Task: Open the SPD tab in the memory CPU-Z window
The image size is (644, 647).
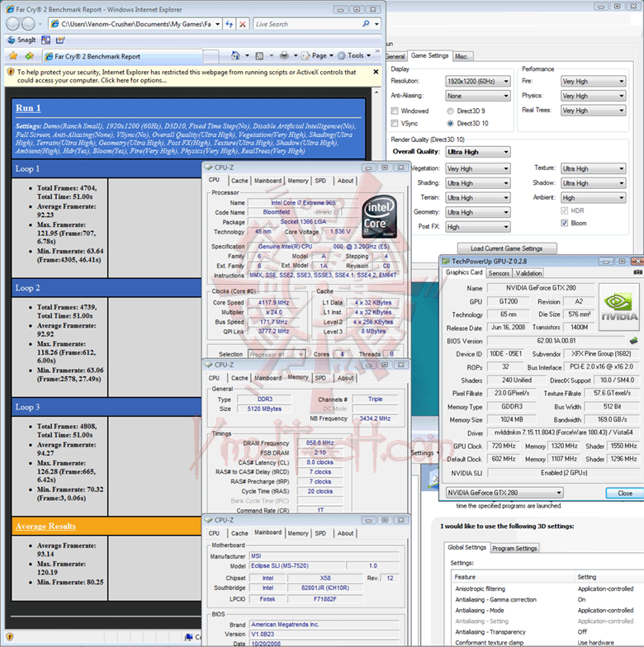Action: click(320, 378)
